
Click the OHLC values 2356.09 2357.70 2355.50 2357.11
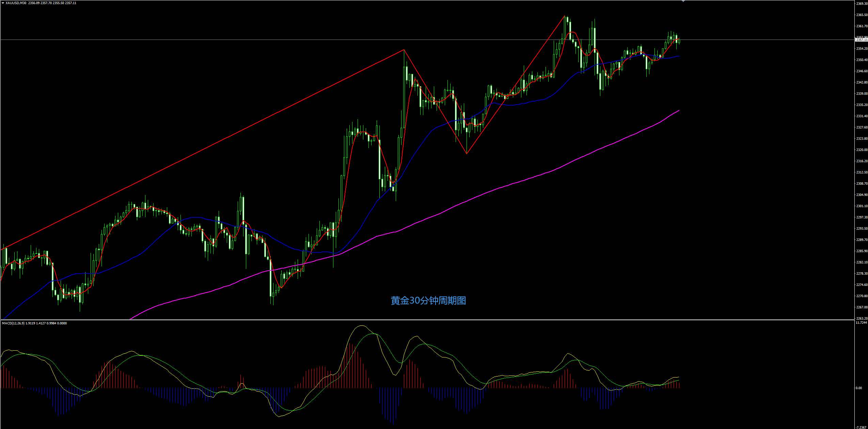pos(52,3)
